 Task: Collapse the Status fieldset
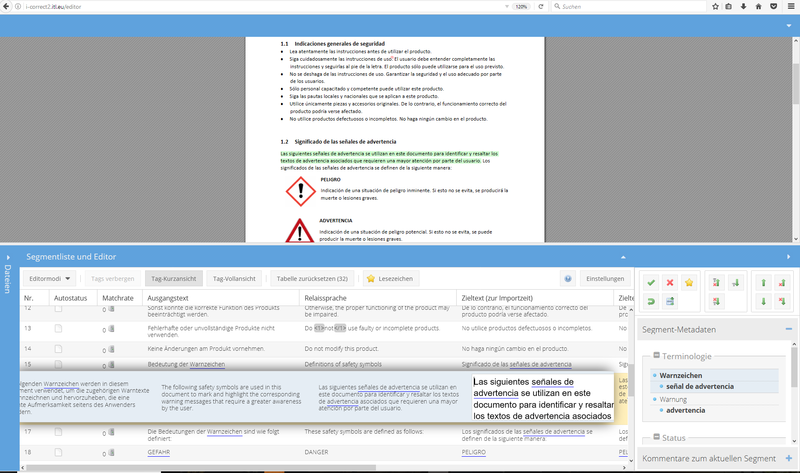pyautogui.click(x=657, y=437)
